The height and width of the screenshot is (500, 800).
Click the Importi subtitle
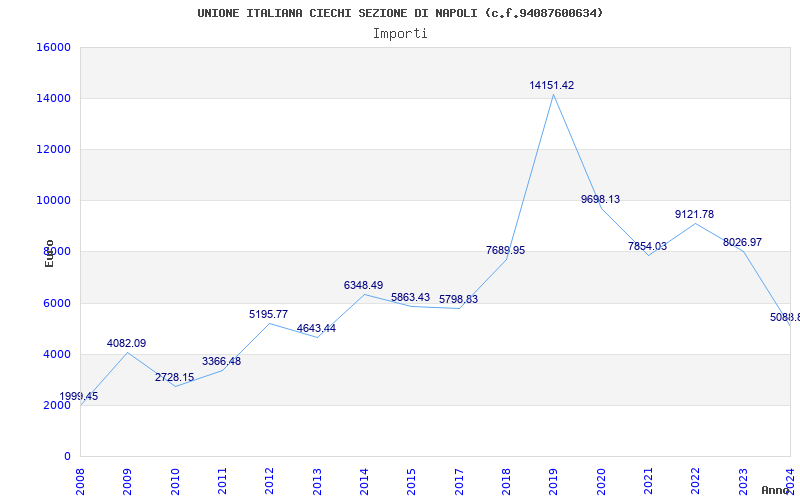click(x=400, y=34)
